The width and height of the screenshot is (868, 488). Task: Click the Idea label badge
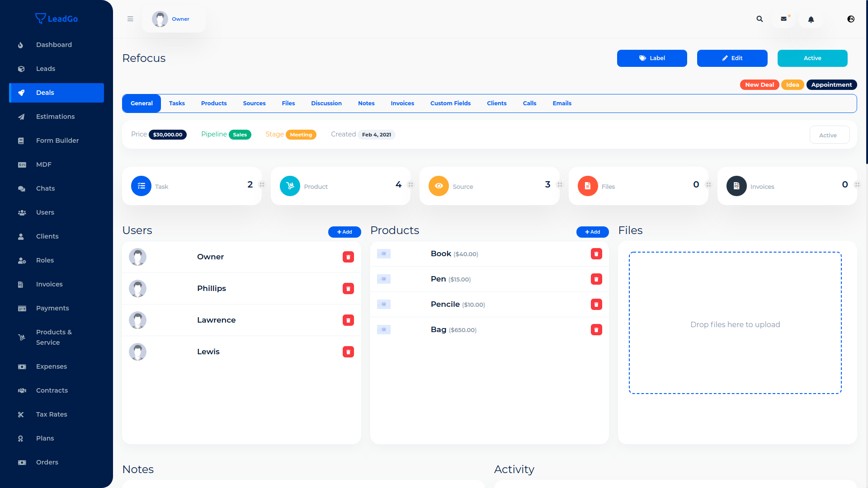pos(793,85)
